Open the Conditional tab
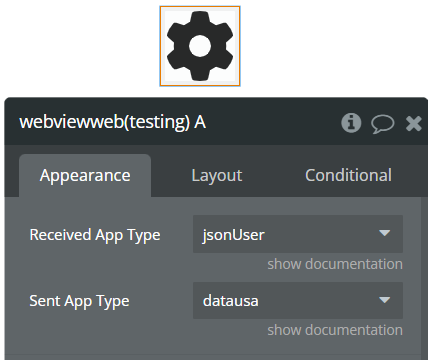This screenshot has width=428, height=360. coord(348,175)
